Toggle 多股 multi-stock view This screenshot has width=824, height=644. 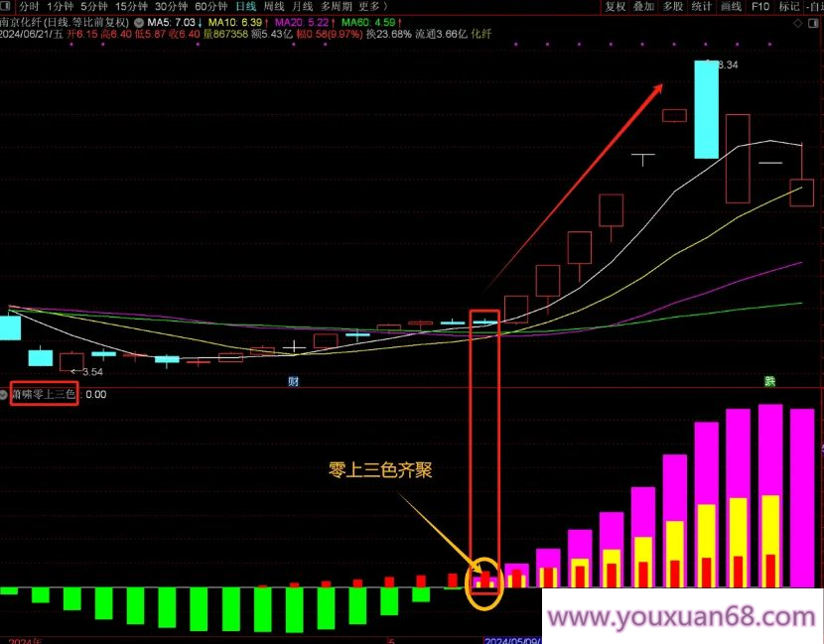click(673, 6)
